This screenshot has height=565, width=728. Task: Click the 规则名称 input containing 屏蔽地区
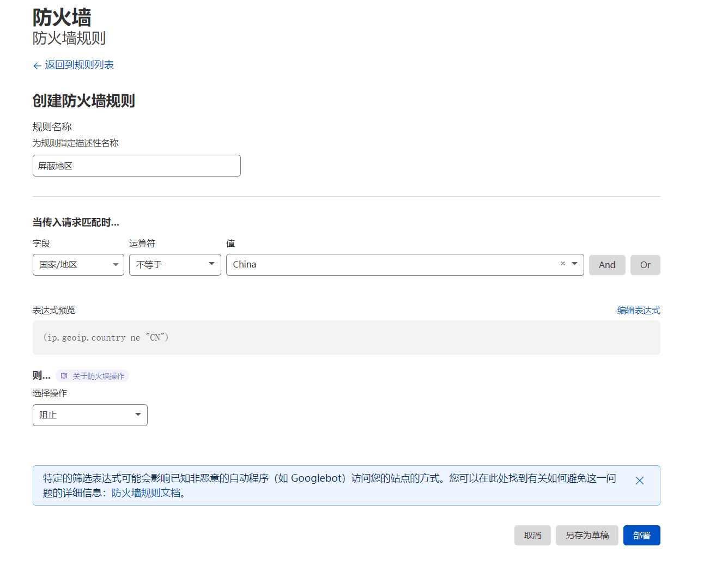click(136, 166)
